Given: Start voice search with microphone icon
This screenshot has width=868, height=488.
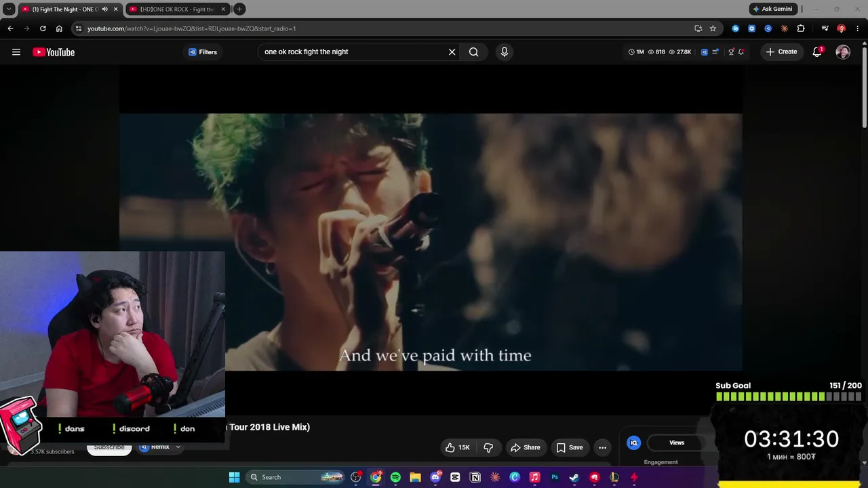Looking at the screenshot, I should [x=504, y=52].
